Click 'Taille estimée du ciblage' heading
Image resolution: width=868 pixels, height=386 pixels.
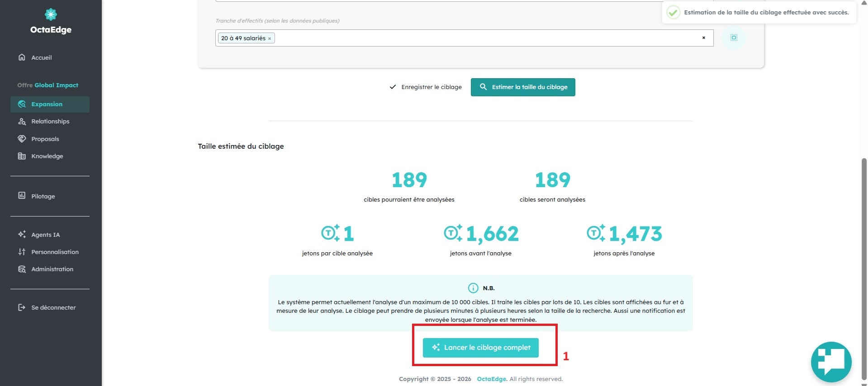pyautogui.click(x=241, y=146)
